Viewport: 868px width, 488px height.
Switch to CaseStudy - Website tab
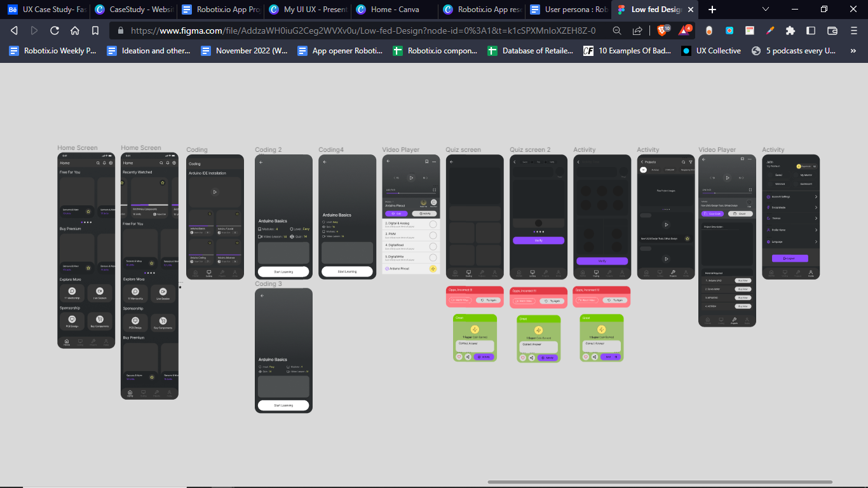[133, 10]
